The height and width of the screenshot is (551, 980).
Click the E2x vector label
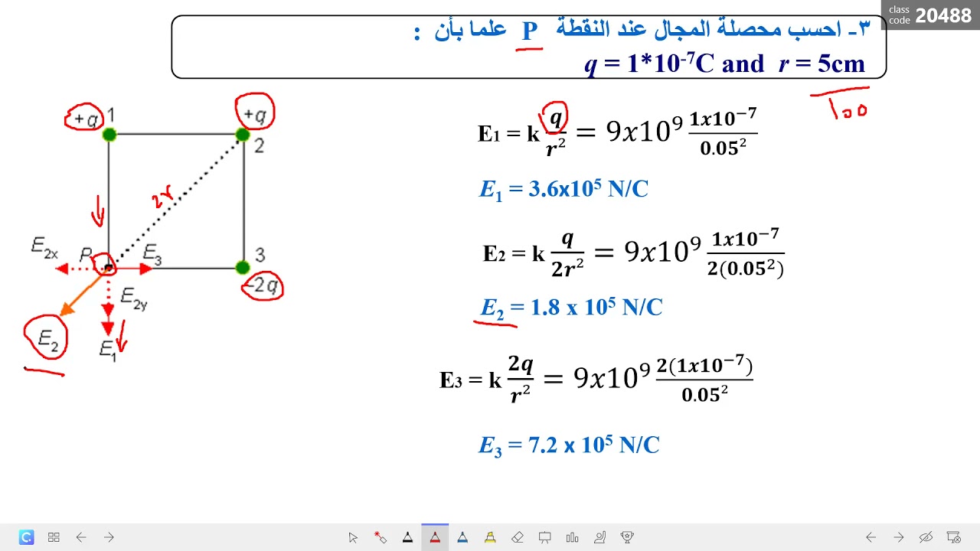[x=44, y=246]
